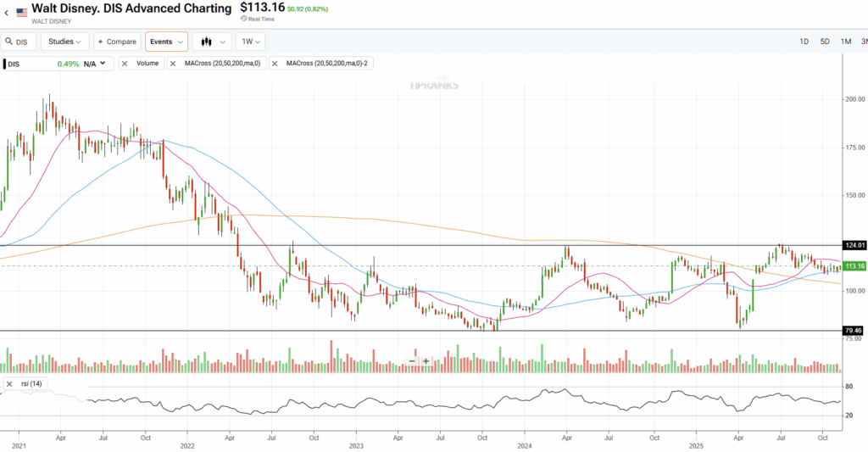Screen dimensions: 868x452
Task: Click the candlestick chart type icon
Action: pyautogui.click(x=205, y=42)
